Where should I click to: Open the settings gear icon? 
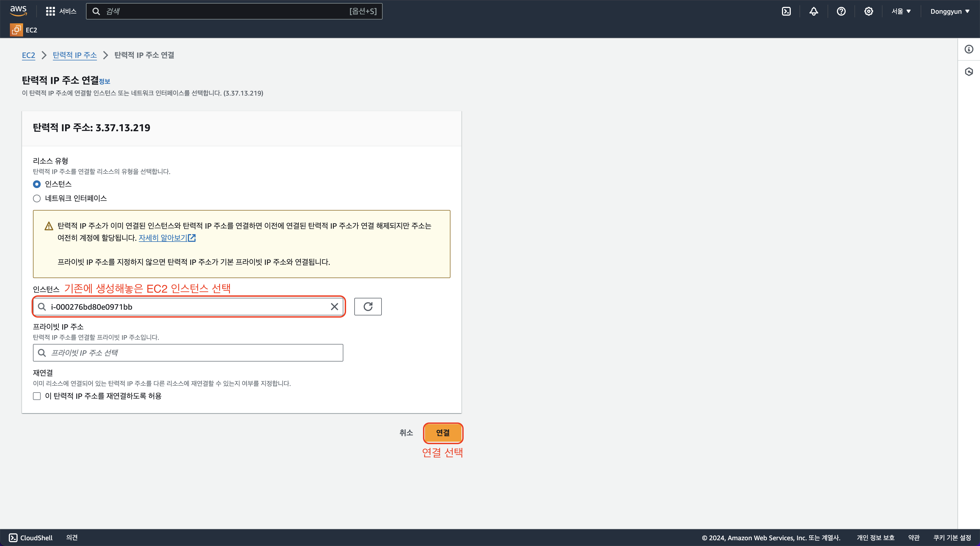(868, 12)
